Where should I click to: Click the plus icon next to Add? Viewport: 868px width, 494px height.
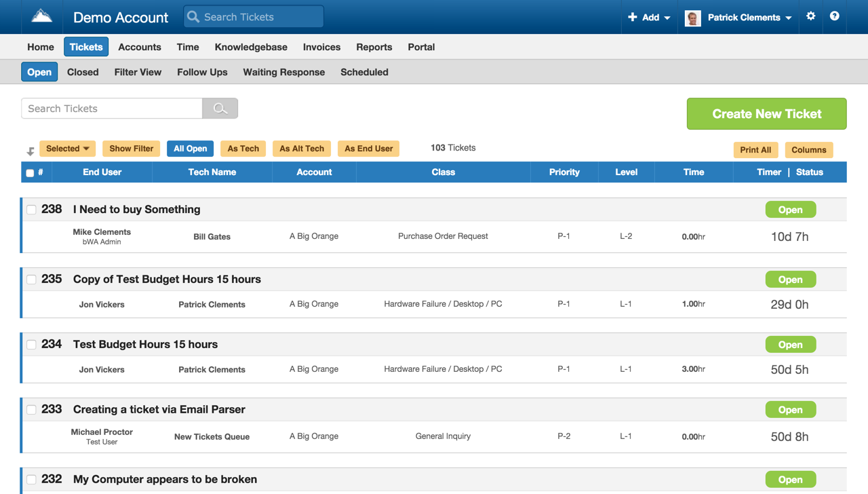tap(632, 17)
